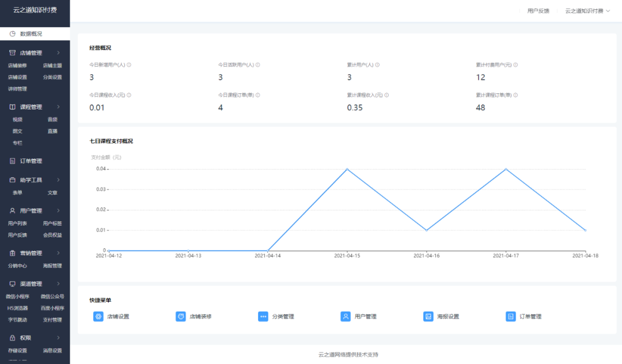
Task: Open 分类设置 in sidebar
Action: 52,77
